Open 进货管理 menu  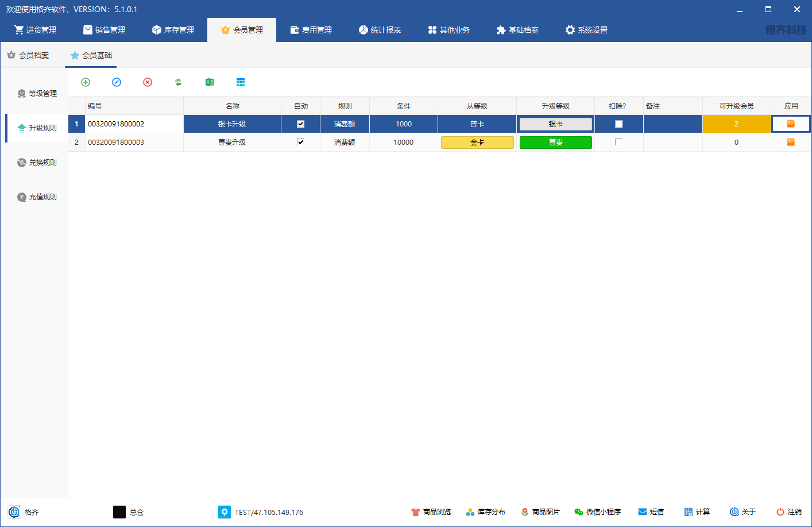(x=35, y=30)
